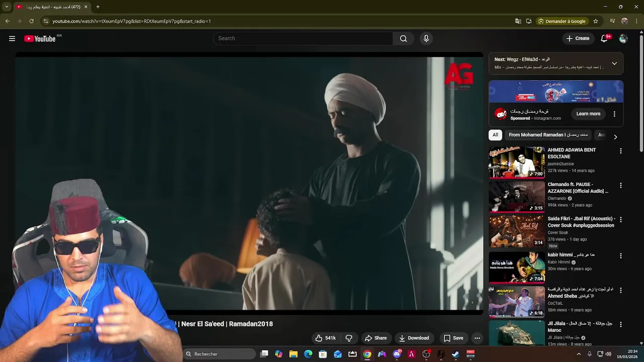Viewport: 644px width, 362px height.
Task: Click the Jil Jilala video title
Action: [580, 327]
